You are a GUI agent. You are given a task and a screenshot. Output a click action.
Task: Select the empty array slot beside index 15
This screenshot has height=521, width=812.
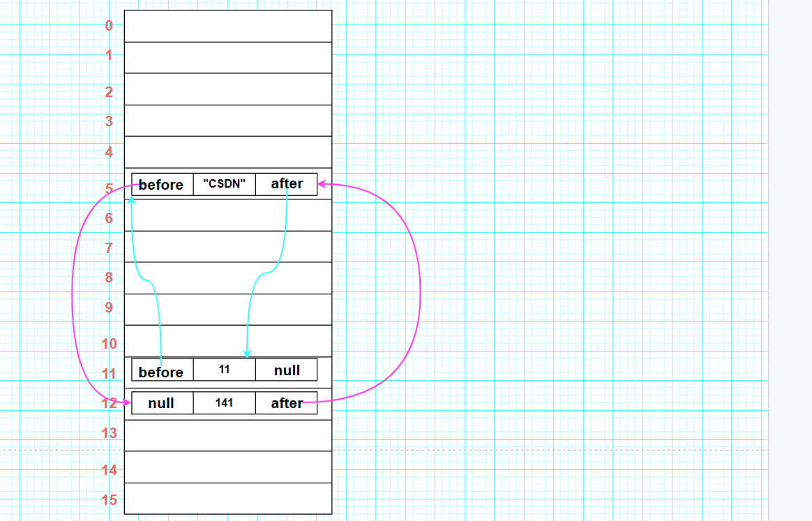228,499
